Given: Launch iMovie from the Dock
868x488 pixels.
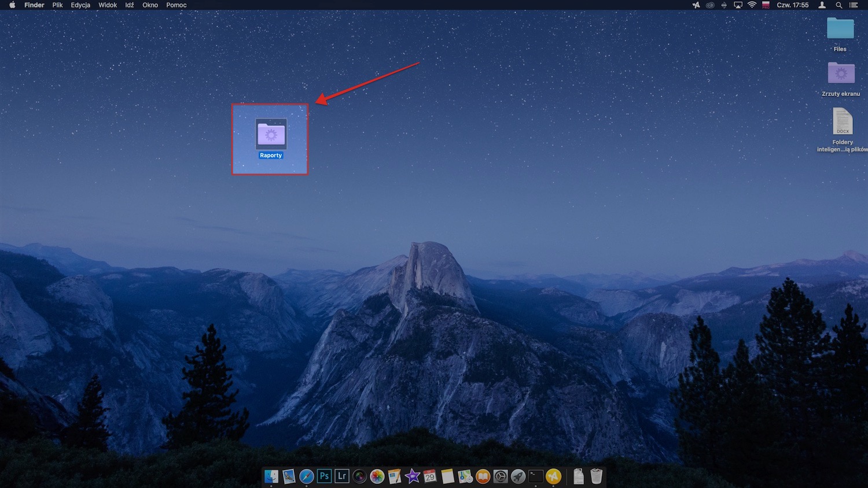Looking at the screenshot, I should (x=413, y=476).
